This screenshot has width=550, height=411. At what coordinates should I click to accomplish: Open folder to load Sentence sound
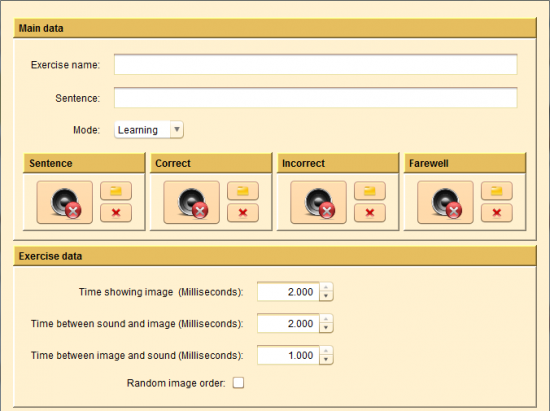116,191
